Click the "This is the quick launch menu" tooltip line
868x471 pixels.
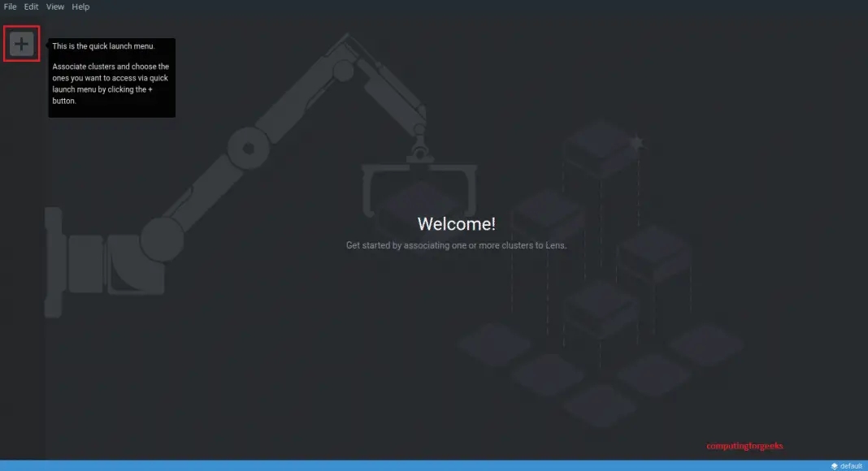point(103,46)
